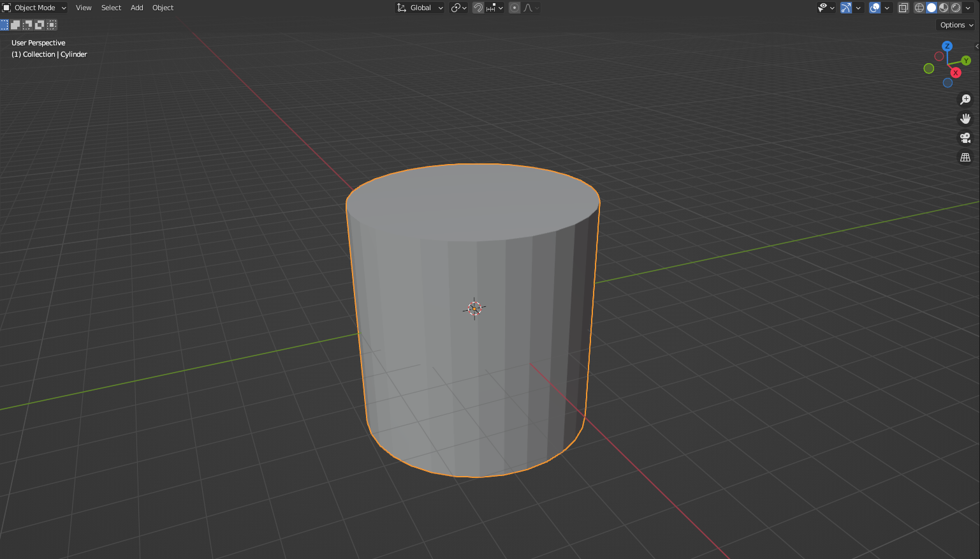Toggle the show overlays button
The height and width of the screenshot is (559, 980).
click(875, 8)
